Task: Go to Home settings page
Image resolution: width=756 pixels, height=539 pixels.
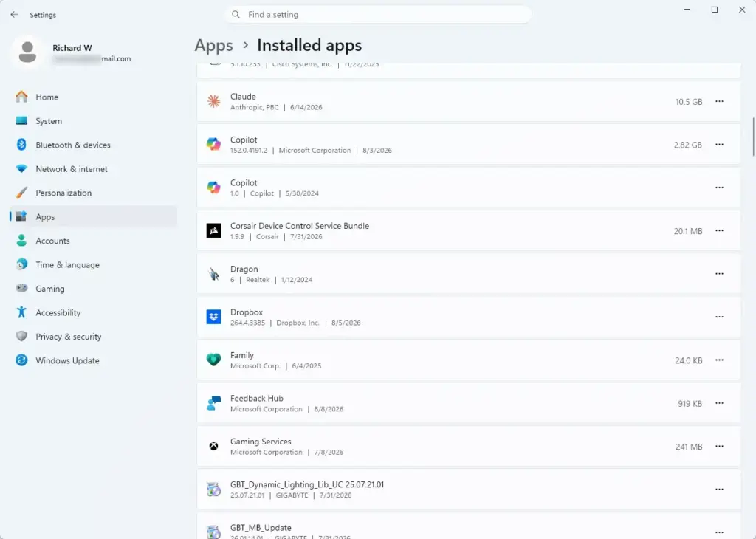Action: (x=93, y=97)
